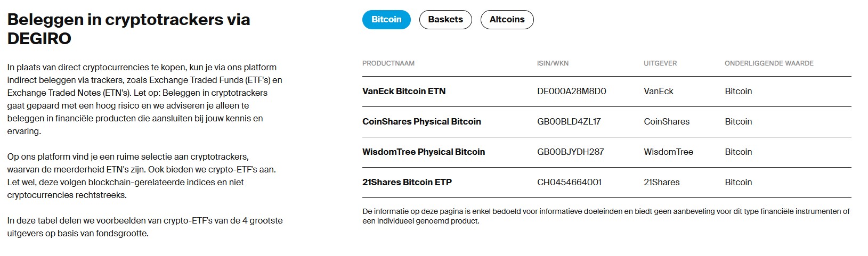Click 21Shares Bitcoin ETP product name

coord(407,182)
